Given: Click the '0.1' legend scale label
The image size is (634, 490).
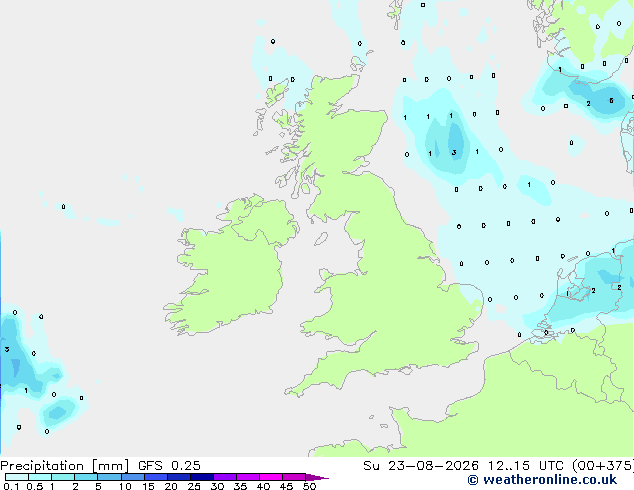Looking at the screenshot, I should coord(11,486).
